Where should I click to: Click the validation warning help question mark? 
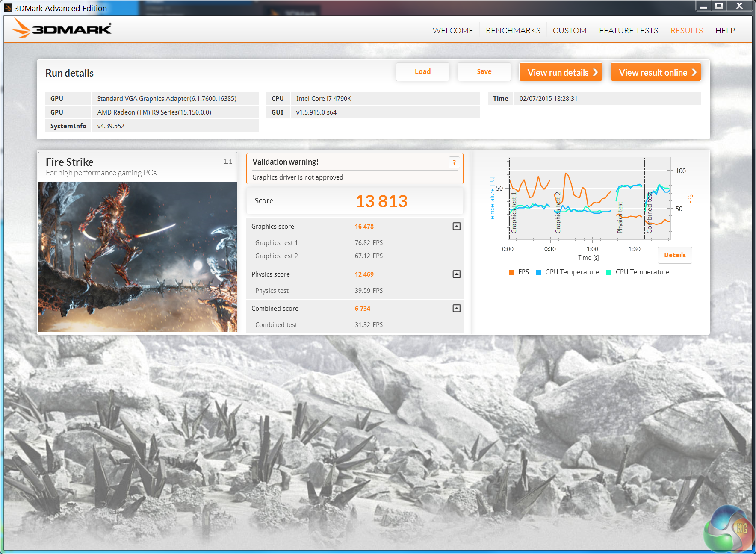point(454,162)
